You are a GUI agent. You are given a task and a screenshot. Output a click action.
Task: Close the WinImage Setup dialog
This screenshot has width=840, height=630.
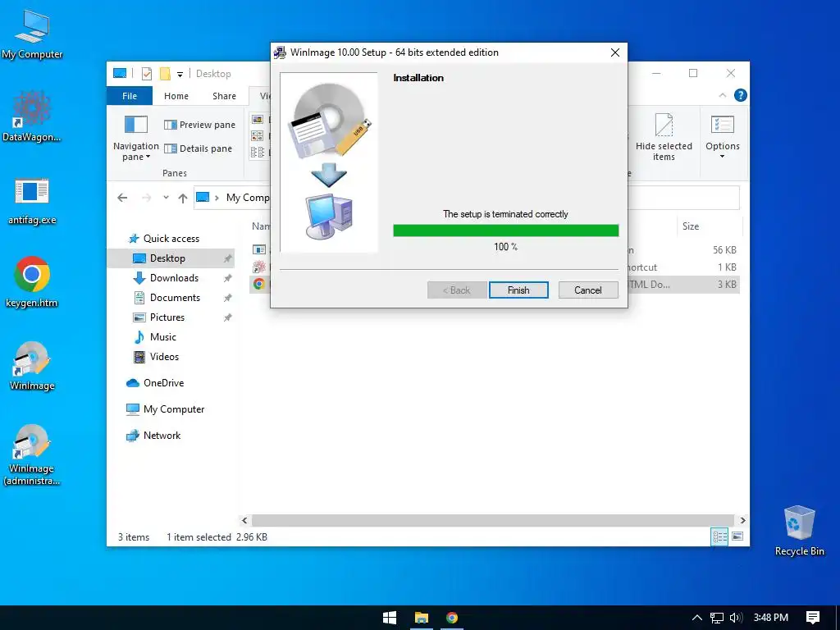pos(615,52)
